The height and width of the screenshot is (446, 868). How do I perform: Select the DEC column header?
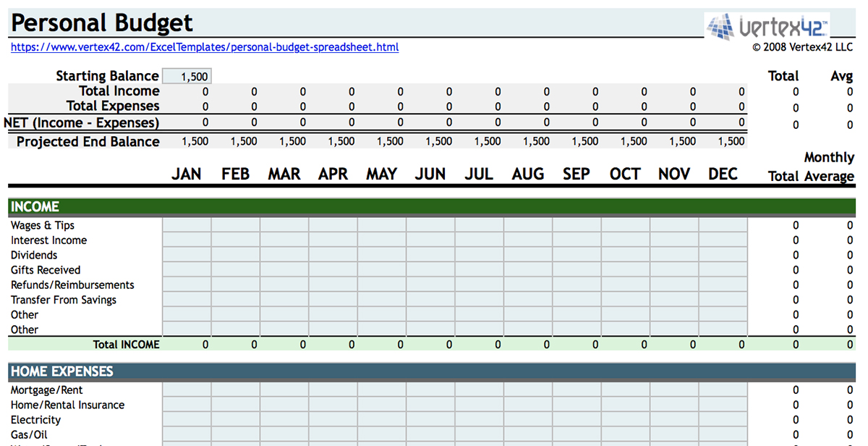(x=723, y=174)
